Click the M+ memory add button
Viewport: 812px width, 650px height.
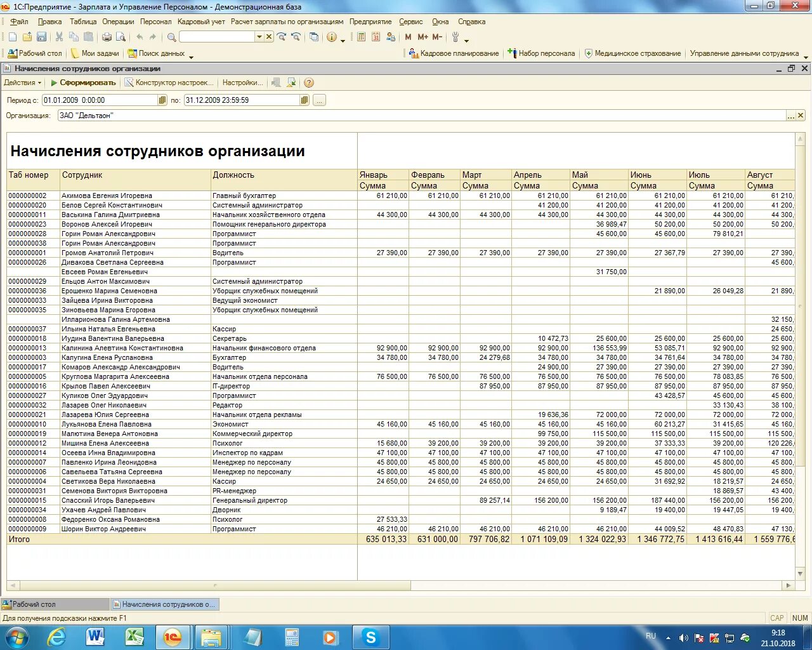click(422, 37)
